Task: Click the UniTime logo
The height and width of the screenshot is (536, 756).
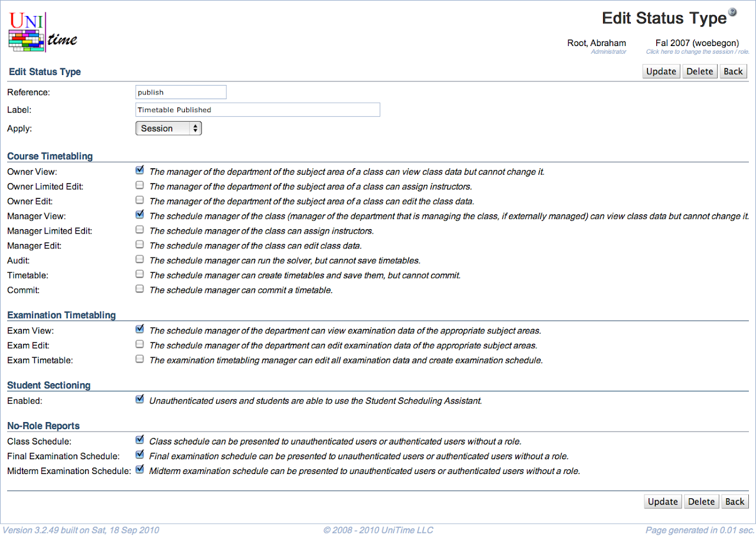Action: coord(43,32)
